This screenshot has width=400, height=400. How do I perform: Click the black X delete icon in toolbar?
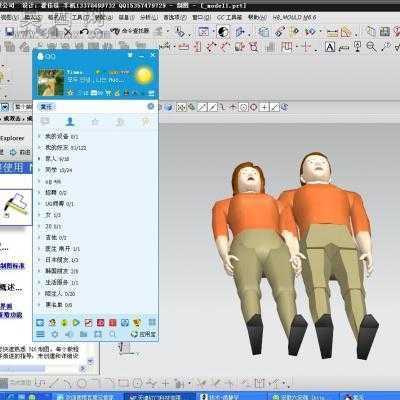(x=68, y=32)
